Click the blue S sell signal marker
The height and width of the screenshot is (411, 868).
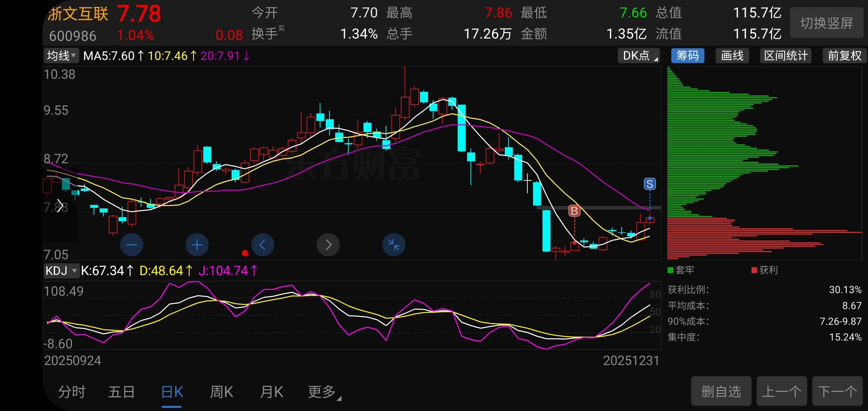(650, 184)
